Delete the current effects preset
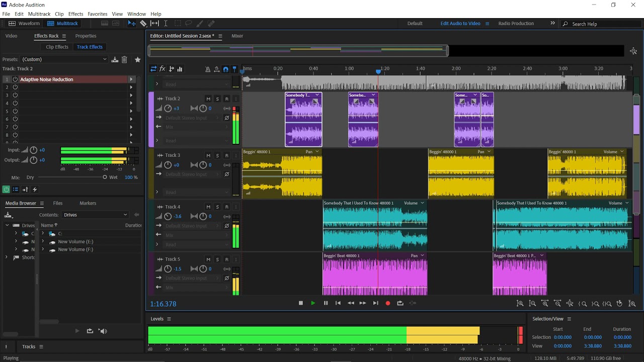This screenshot has height=362, width=644. click(125, 59)
